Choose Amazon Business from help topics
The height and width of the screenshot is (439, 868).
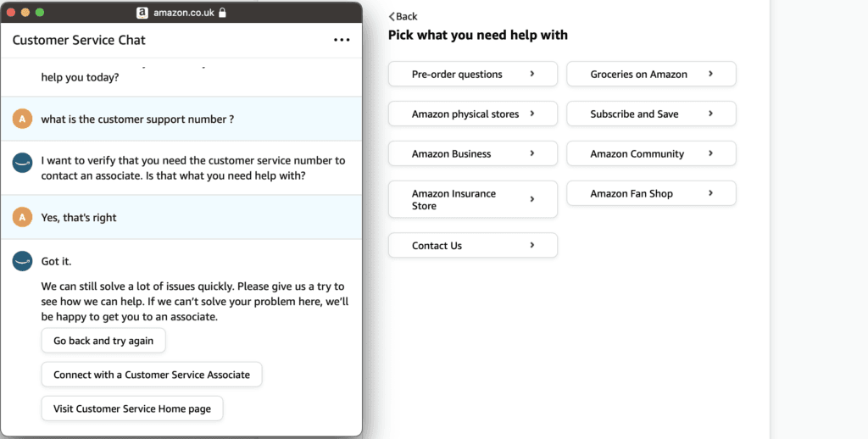[472, 154]
